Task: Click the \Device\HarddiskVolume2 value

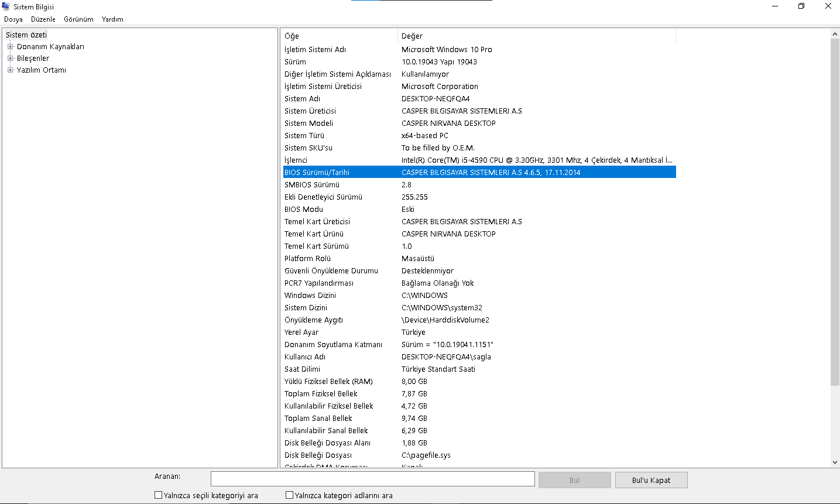Action: click(445, 320)
